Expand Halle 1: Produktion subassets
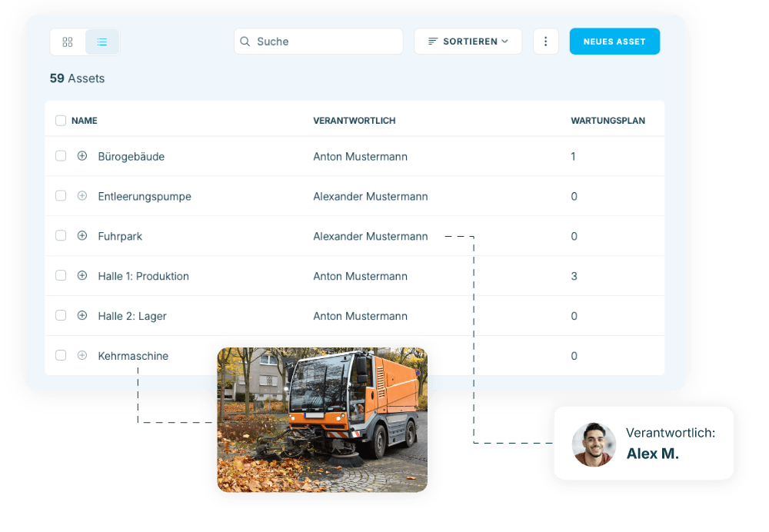Image resolution: width=769 pixels, height=532 pixels. [82, 276]
